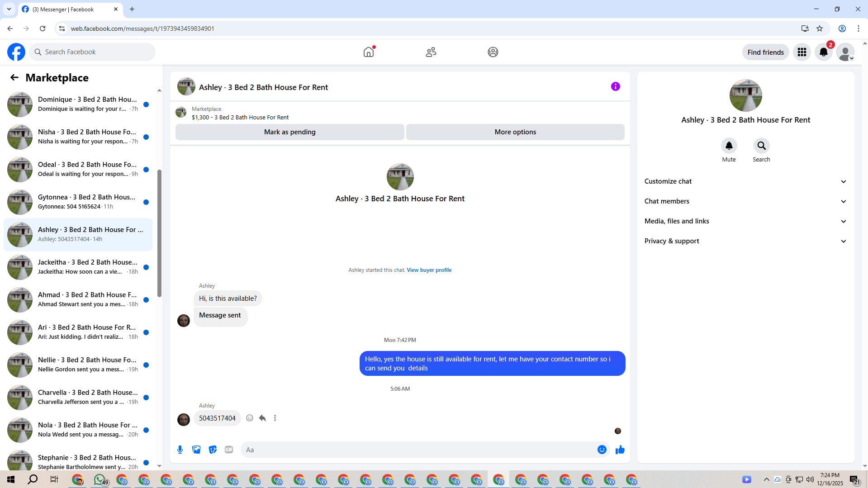Go back from Marketplace chats

click(14, 77)
